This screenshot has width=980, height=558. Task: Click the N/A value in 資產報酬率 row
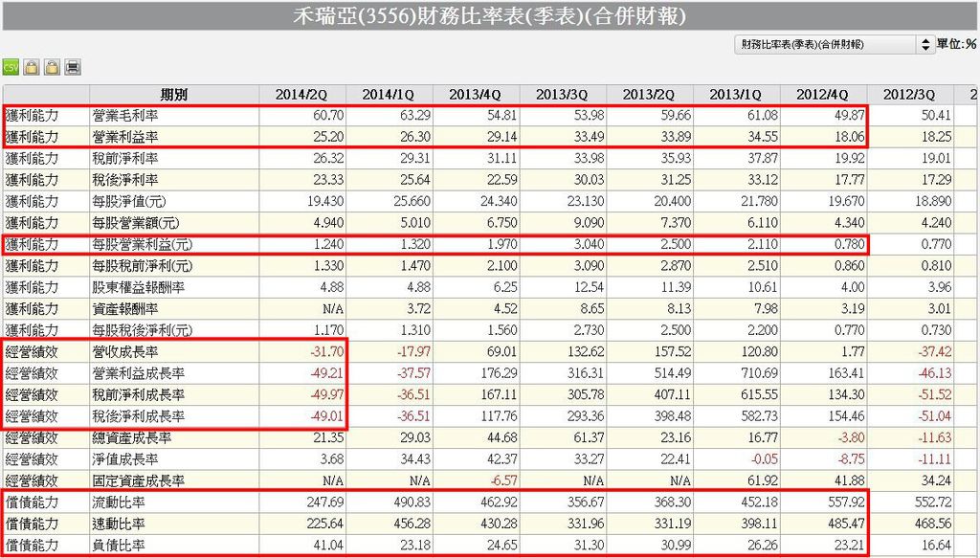332,309
